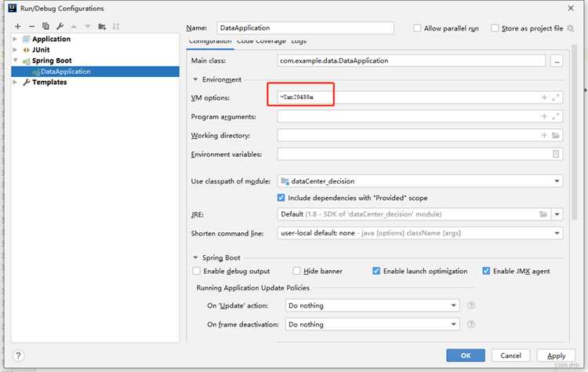
Task: Toggle Allow parallel run checkbox
Action: [x=417, y=28]
